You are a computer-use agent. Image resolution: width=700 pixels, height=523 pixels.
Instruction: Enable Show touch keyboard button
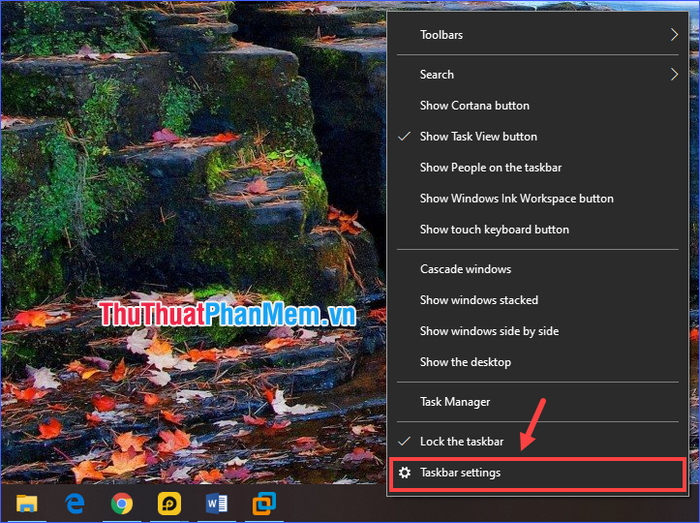[x=538, y=230]
